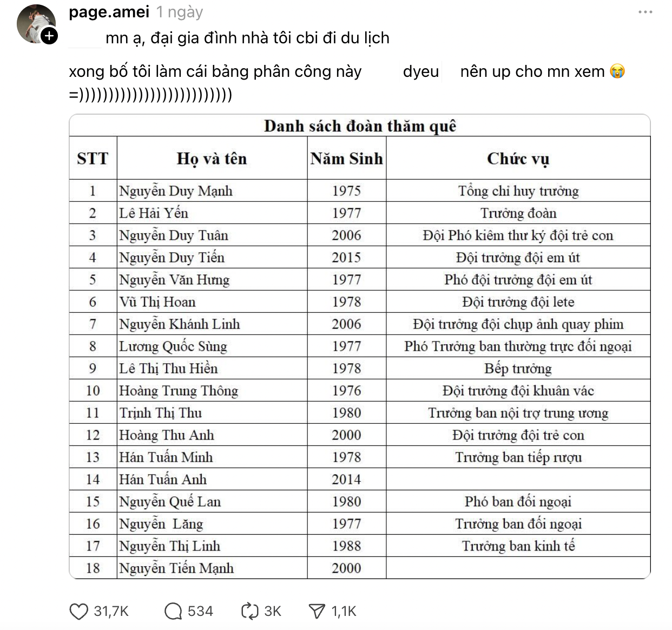The width and height of the screenshot is (672, 630).
Task: Open the 'Danh sách đoàn thăm quê' table image
Action: (359, 346)
